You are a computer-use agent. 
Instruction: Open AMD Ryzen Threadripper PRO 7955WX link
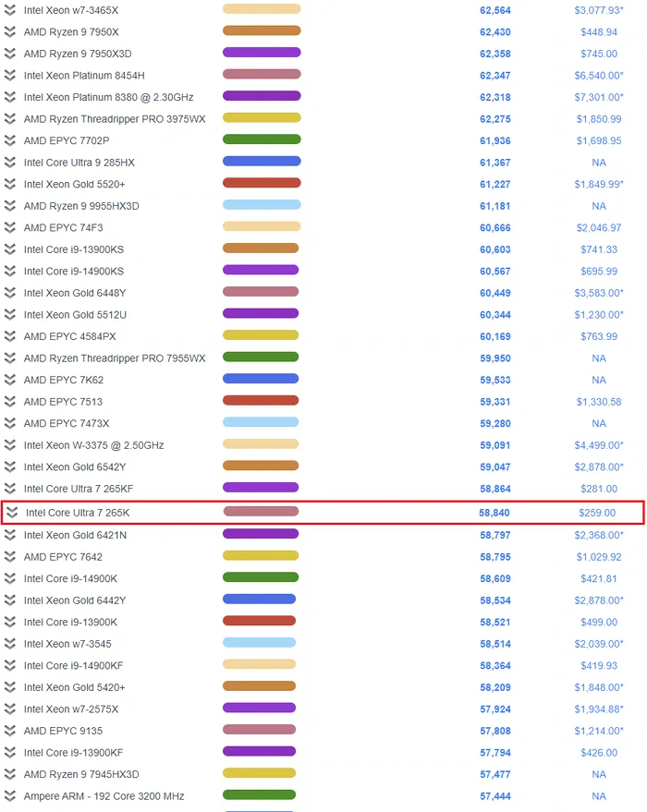tap(115, 358)
